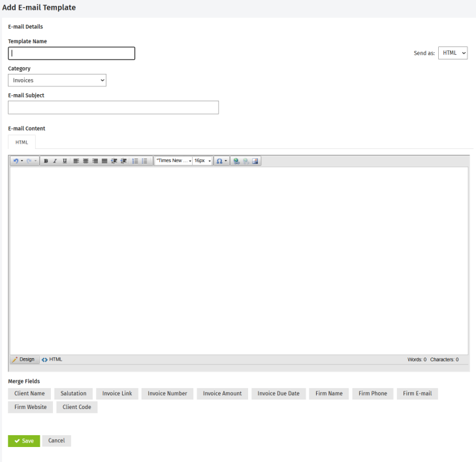Image resolution: width=476 pixels, height=462 pixels.
Task: Click the Cancel button
Action: tap(57, 441)
